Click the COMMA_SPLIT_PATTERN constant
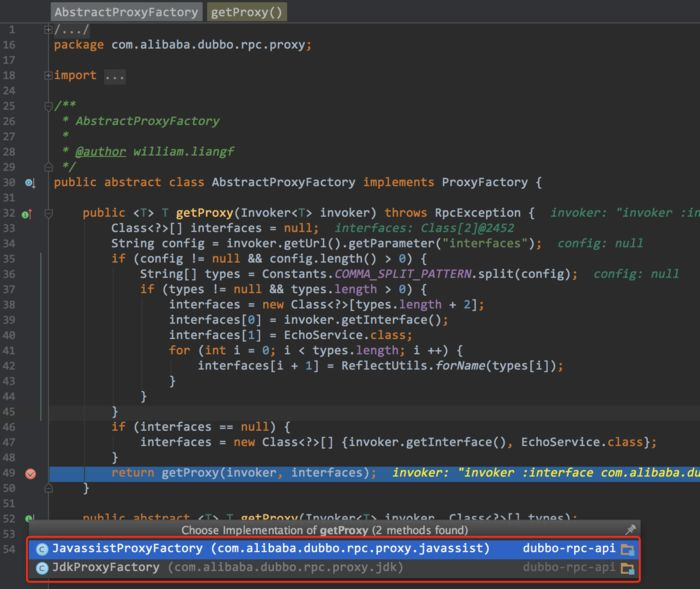The width and height of the screenshot is (700, 589). [403, 274]
